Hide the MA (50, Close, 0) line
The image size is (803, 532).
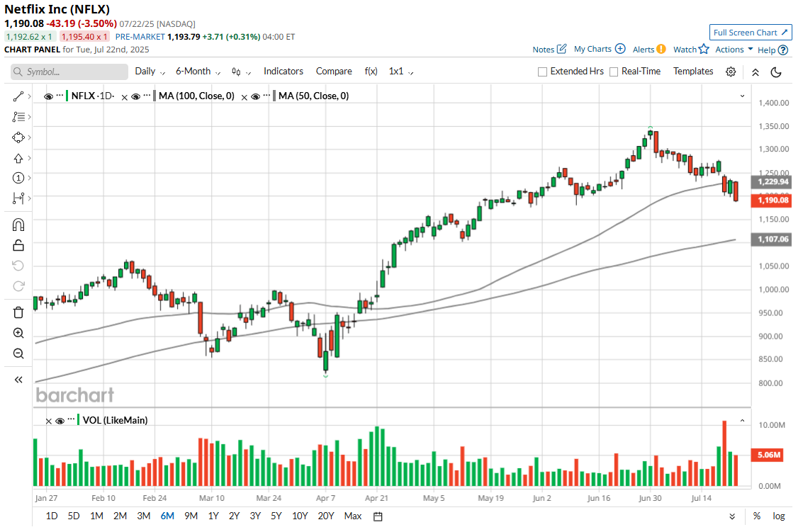point(255,96)
